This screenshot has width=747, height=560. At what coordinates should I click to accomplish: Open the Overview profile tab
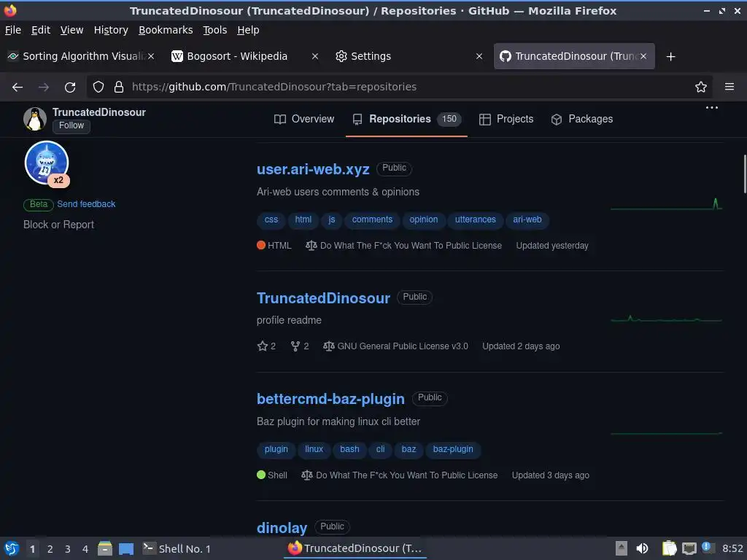point(304,119)
